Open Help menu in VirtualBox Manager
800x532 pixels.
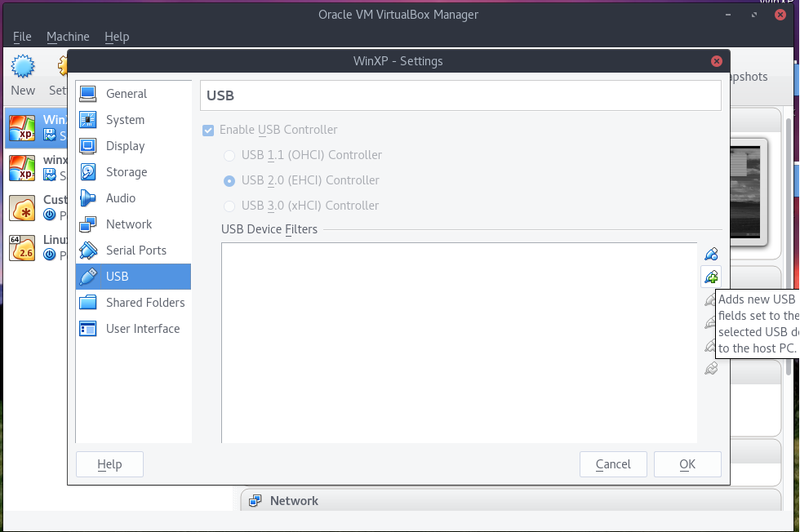click(x=117, y=37)
